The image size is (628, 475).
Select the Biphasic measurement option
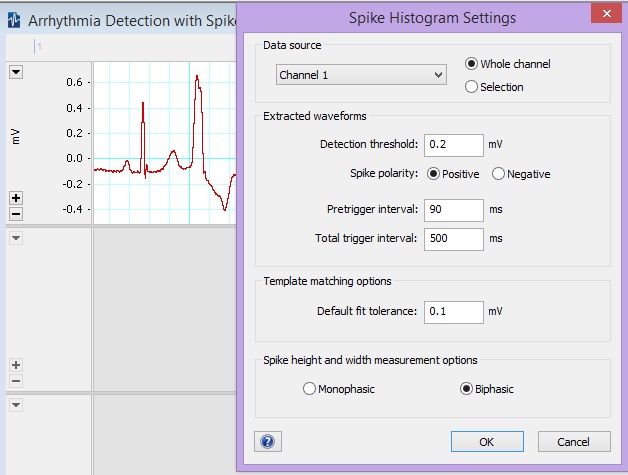(x=466, y=389)
